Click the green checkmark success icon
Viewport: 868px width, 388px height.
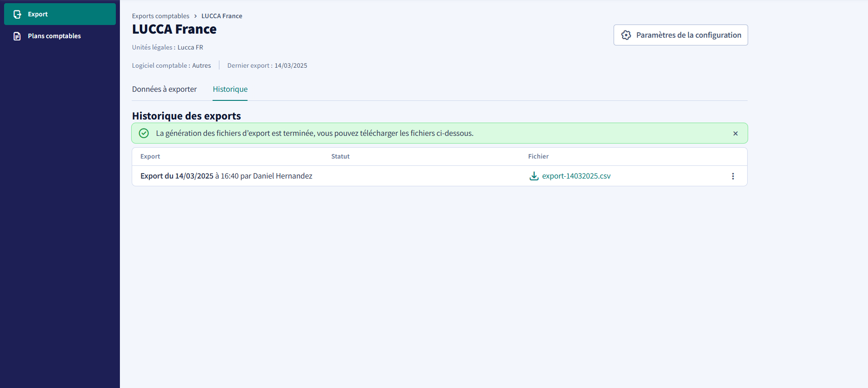coord(144,133)
